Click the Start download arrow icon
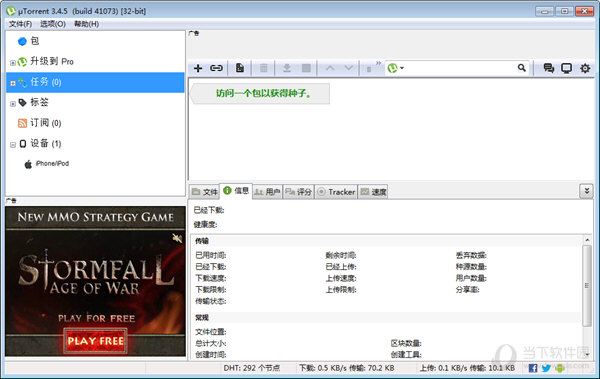The image size is (600, 379). click(287, 68)
